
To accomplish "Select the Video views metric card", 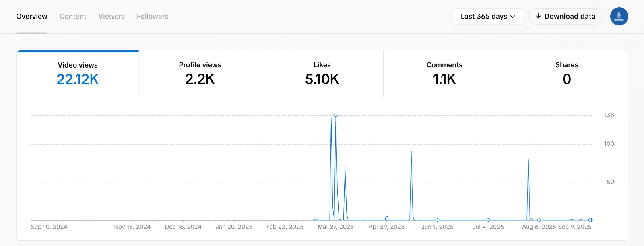I will click(x=78, y=74).
